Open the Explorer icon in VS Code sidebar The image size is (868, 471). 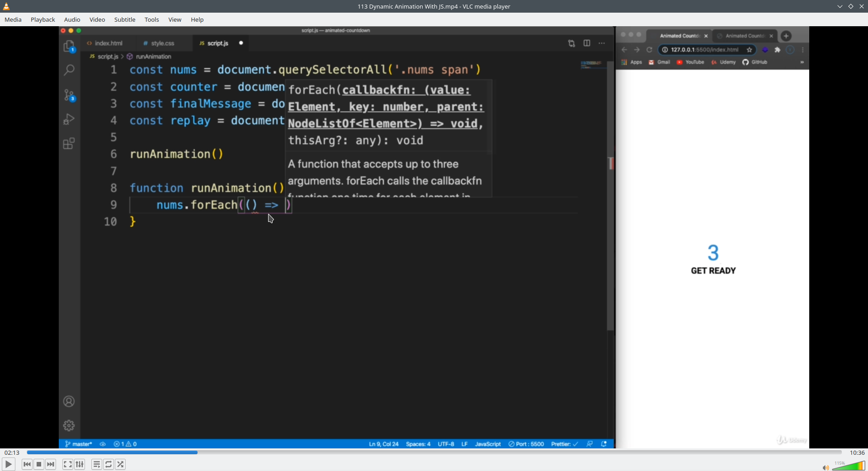click(69, 47)
